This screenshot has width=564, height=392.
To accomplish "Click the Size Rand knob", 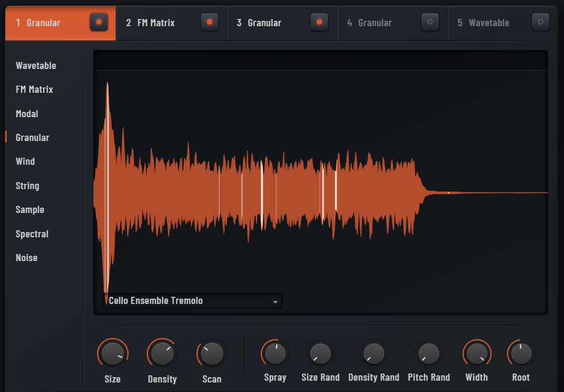I will pyautogui.click(x=320, y=353).
